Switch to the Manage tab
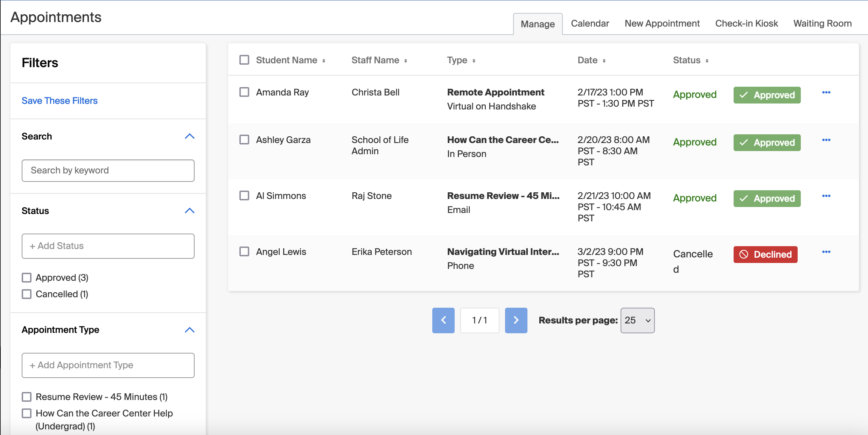Screen dimensions: 868x435 tap(538, 24)
